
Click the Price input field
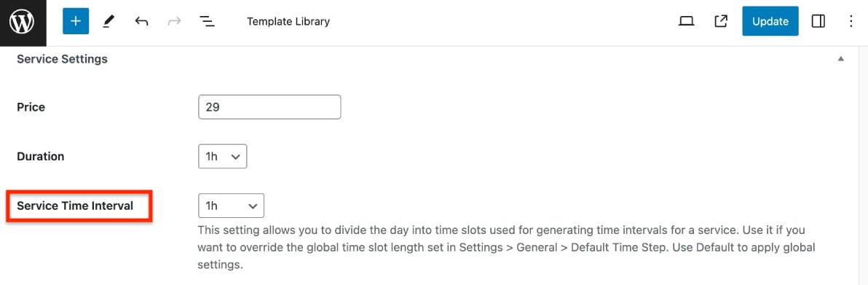(x=269, y=107)
